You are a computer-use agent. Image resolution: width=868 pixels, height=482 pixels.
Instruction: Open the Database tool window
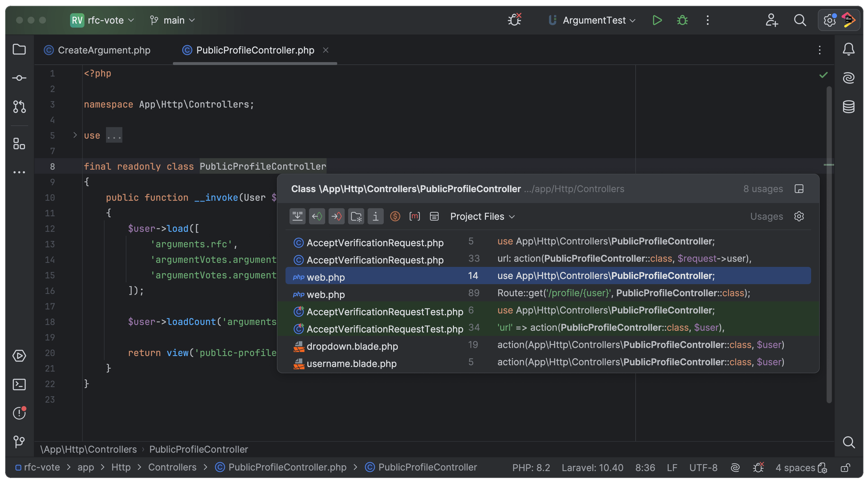click(848, 107)
